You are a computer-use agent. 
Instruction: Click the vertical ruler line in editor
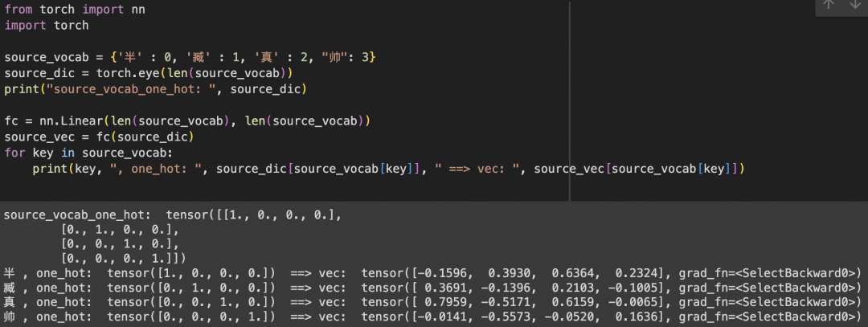pyautogui.click(x=570, y=100)
